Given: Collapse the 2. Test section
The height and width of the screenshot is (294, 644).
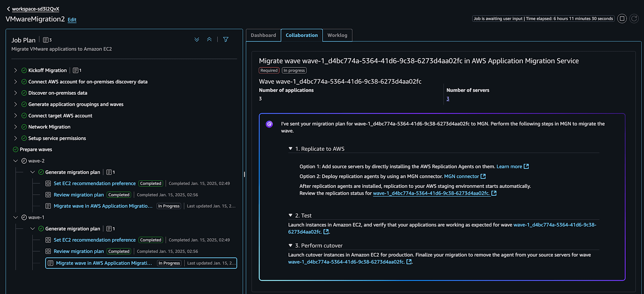Looking at the screenshot, I should 290,215.
